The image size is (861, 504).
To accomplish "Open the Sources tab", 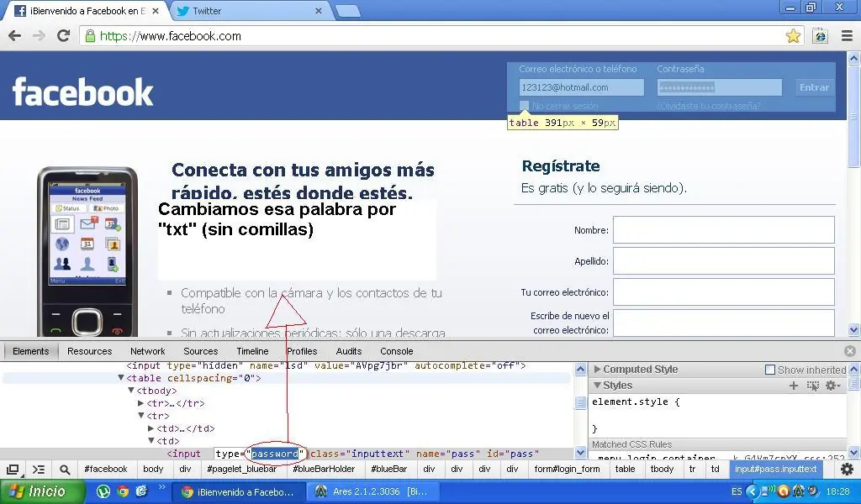I will 200,351.
